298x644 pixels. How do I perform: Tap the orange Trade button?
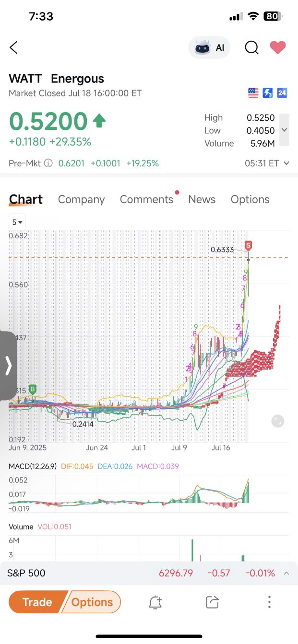[x=37, y=602]
